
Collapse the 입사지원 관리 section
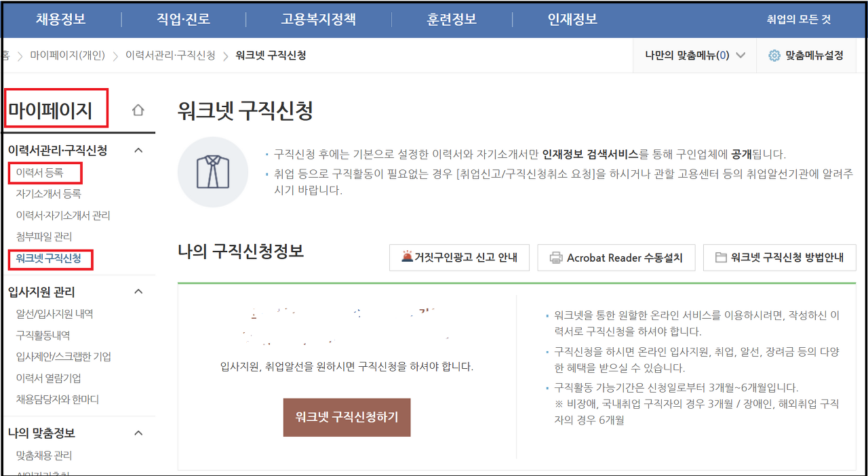click(x=138, y=292)
